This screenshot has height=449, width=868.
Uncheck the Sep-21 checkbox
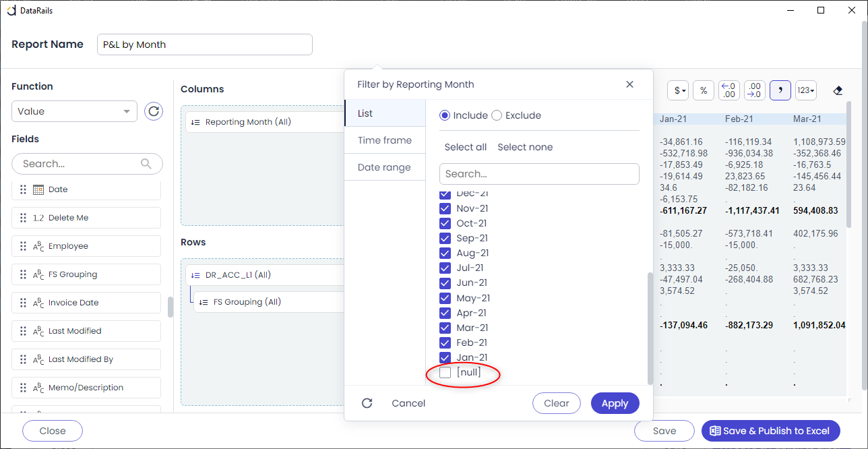[445, 238]
